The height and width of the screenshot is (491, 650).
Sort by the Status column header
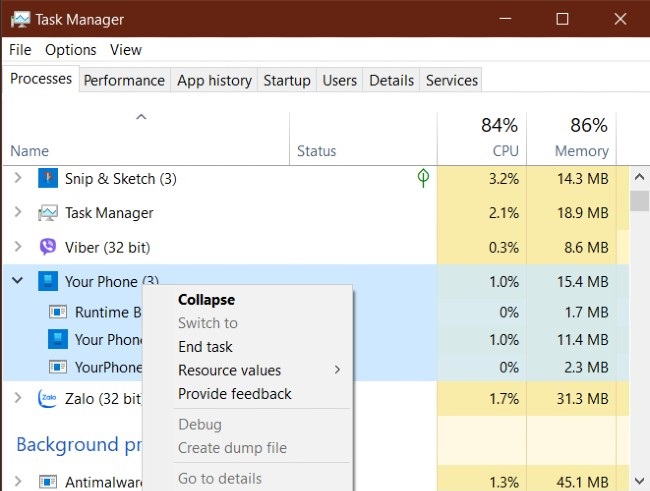coord(316,151)
